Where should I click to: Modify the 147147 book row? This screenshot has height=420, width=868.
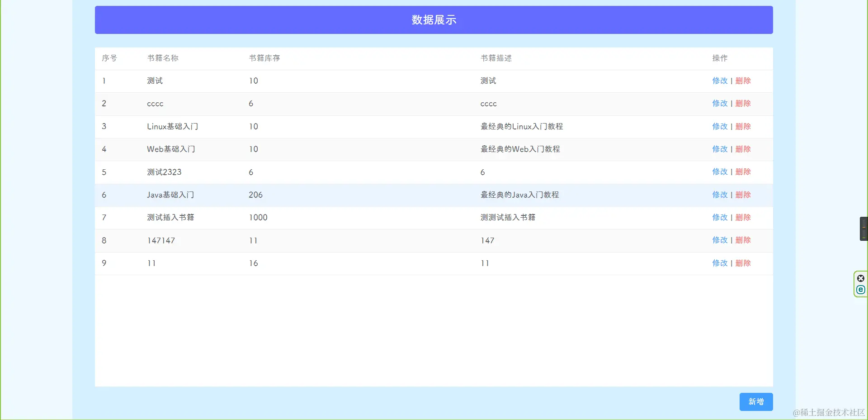click(720, 240)
